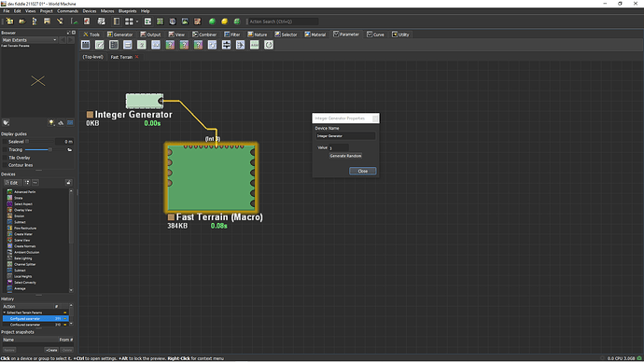
Task: Switch to the Filter tab
Action: click(232, 35)
